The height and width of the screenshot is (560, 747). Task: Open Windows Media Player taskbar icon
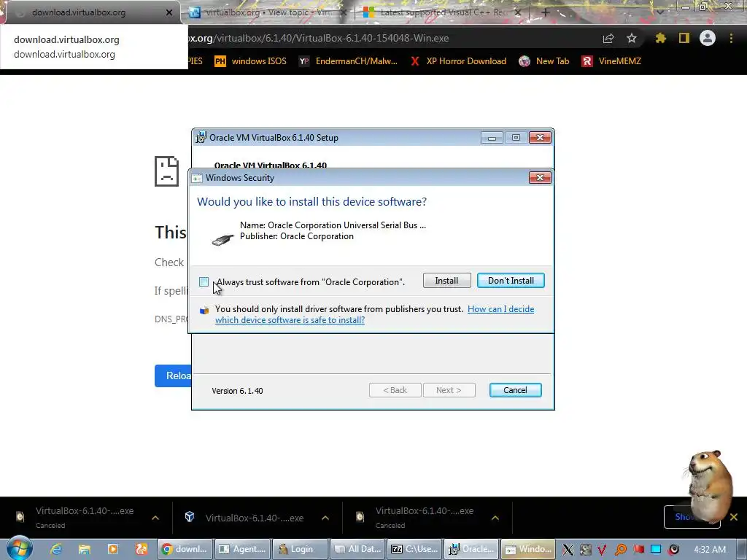tap(113, 549)
